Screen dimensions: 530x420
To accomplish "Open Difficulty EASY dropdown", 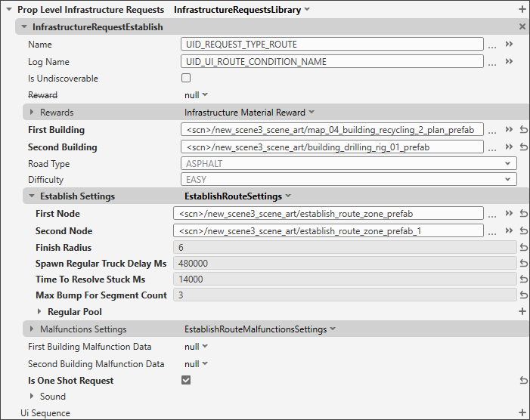I will pyautogui.click(x=349, y=179).
